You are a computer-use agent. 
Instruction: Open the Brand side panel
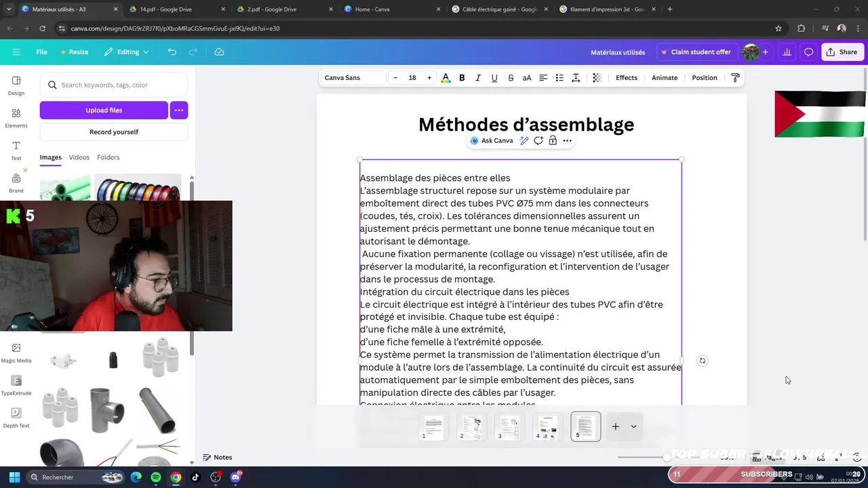coord(16,183)
